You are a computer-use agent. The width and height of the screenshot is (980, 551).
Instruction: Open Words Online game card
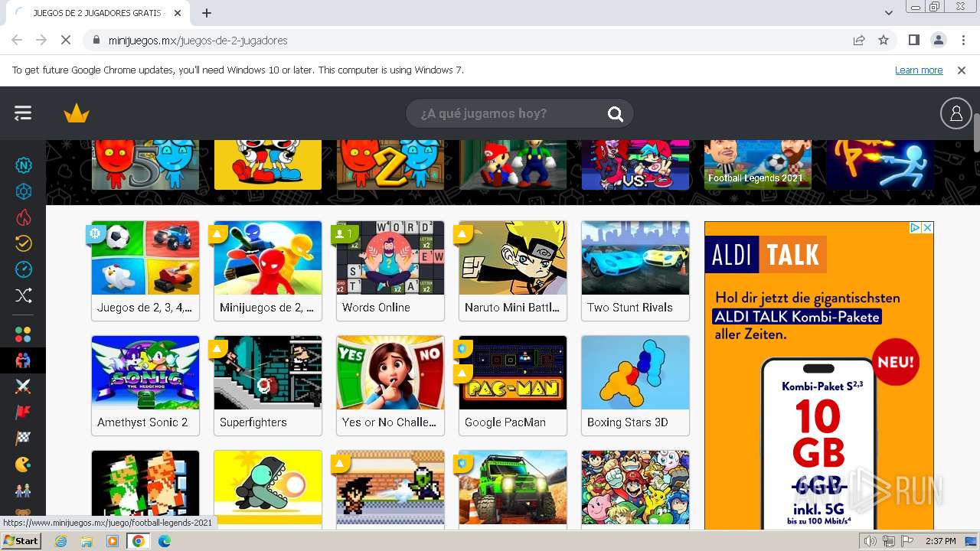pos(390,271)
